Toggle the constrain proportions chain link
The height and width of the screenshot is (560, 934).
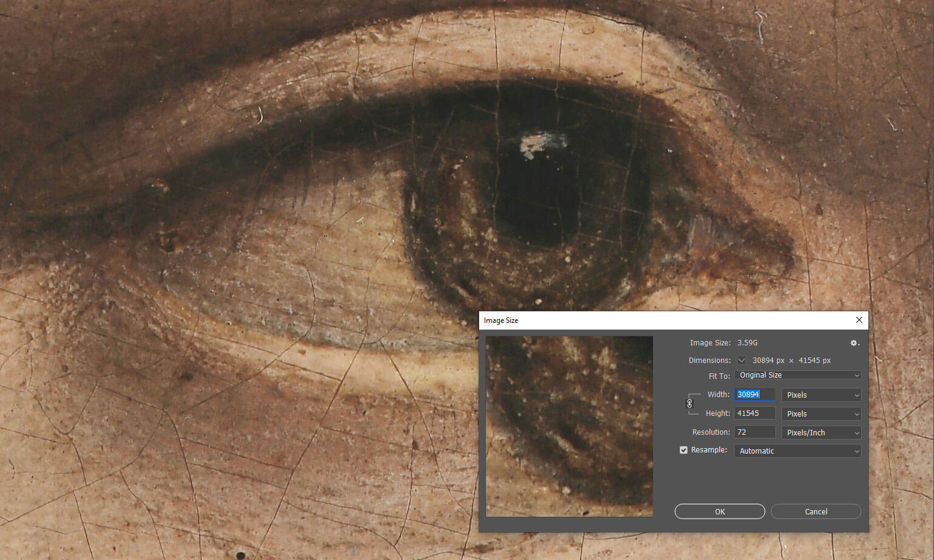pyautogui.click(x=690, y=404)
